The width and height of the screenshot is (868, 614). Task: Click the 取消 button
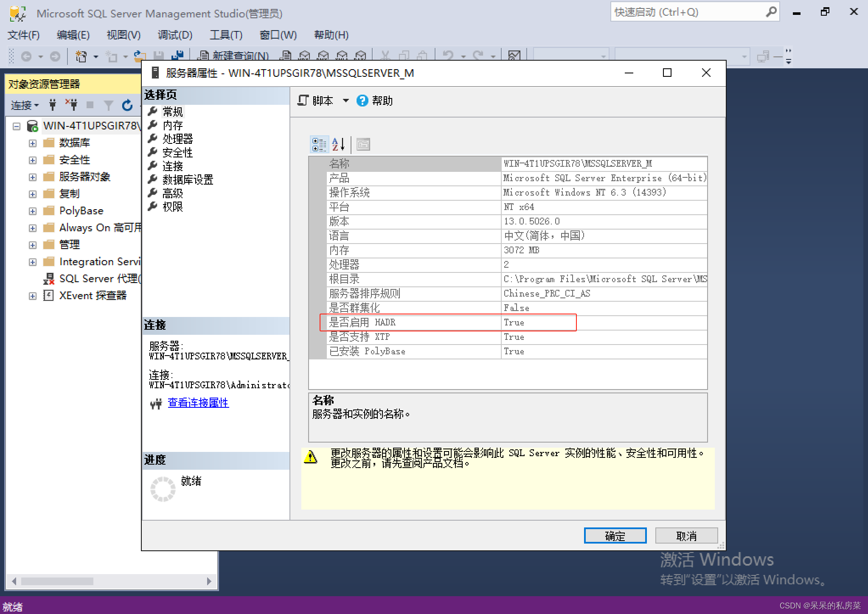point(686,536)
